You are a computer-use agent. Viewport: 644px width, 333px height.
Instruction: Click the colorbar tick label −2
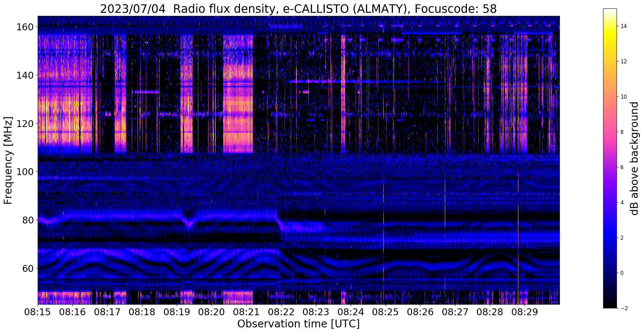coord(624,308)
